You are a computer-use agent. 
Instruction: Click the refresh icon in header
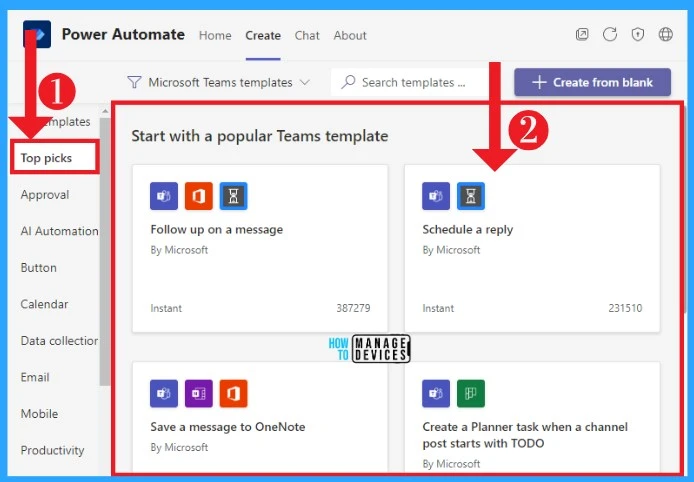tap(610, 35)
